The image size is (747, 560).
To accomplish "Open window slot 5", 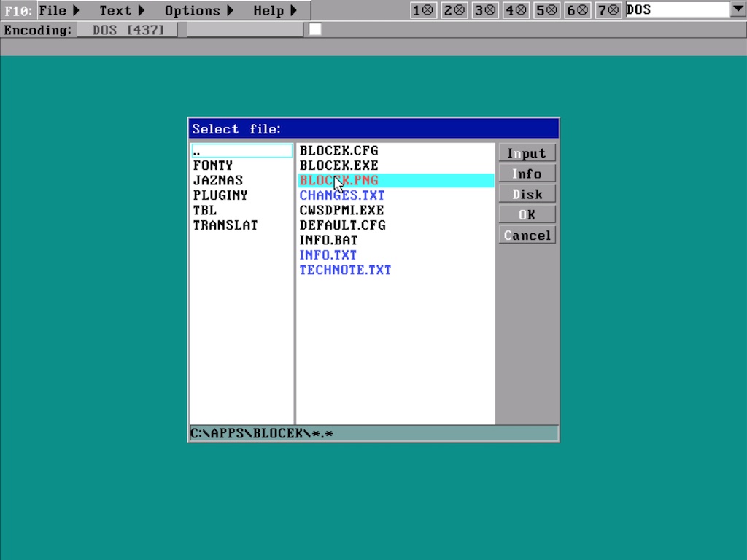I will 546,10.
